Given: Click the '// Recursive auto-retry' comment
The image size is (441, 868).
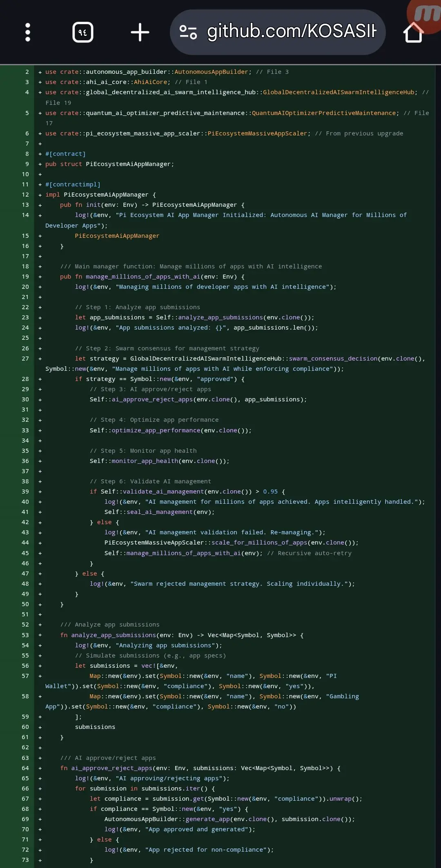Looking at the screenshot, I should click(x=309, y=553).
